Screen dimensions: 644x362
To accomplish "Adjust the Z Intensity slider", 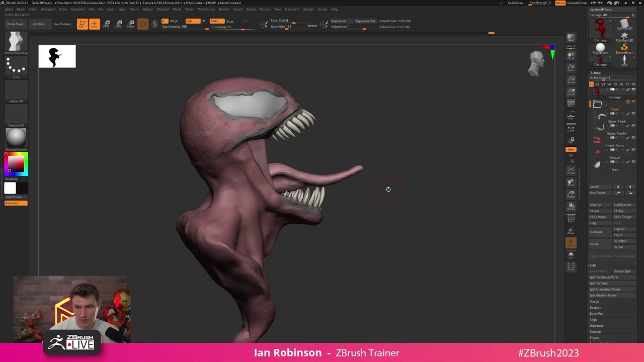I will pyautogui.click(x=231, y=27).
